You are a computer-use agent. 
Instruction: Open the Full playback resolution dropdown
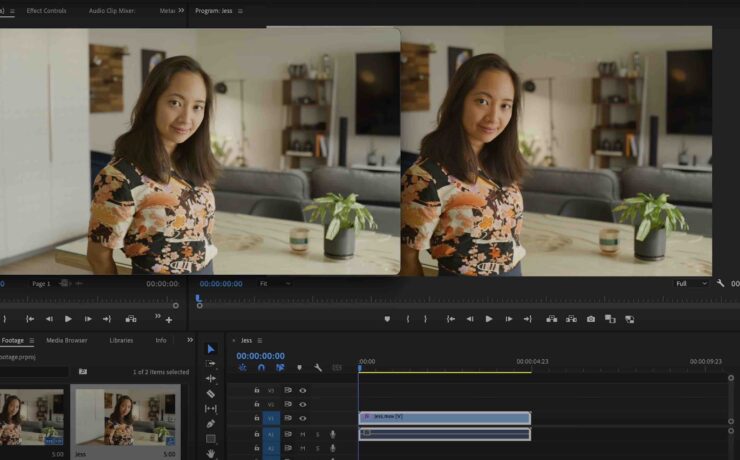coord(691,283)
